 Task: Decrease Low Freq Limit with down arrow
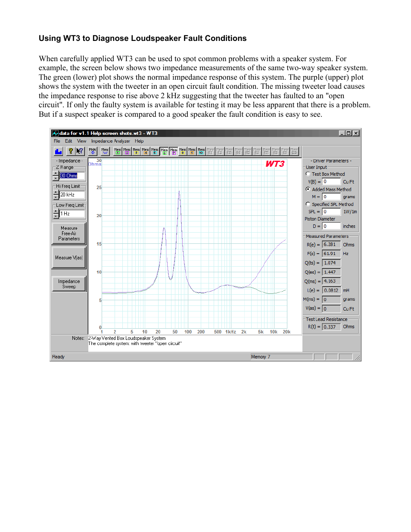[56, 216]
